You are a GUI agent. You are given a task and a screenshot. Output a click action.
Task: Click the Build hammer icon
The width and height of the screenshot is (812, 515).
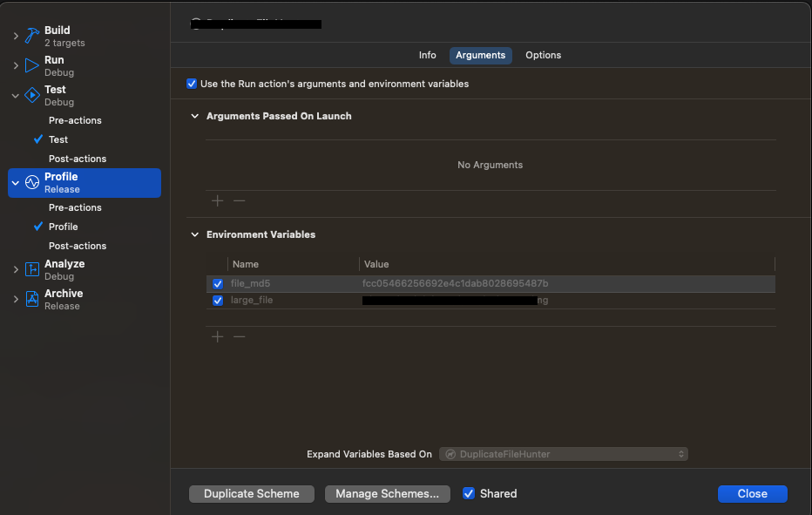[x=32, y=37]
